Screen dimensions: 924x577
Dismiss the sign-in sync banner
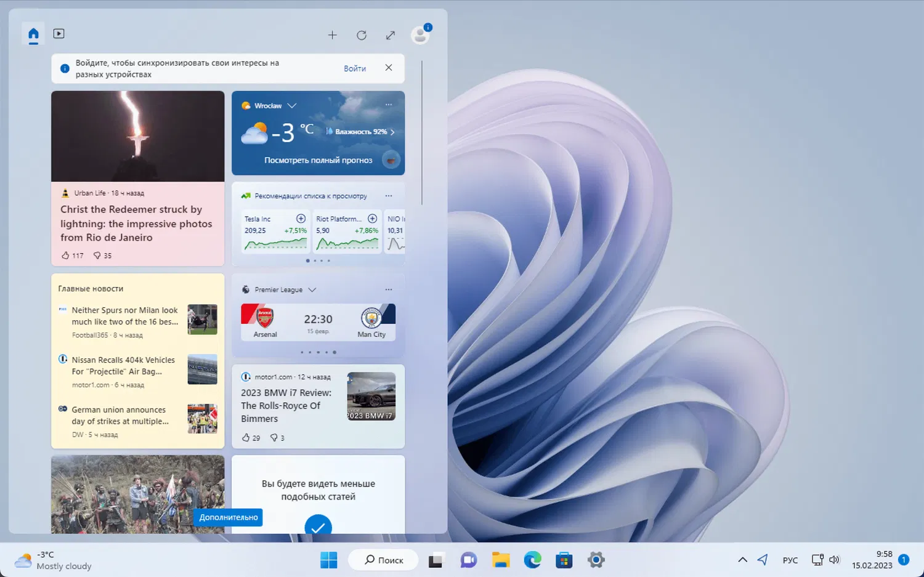pos(389,68)
